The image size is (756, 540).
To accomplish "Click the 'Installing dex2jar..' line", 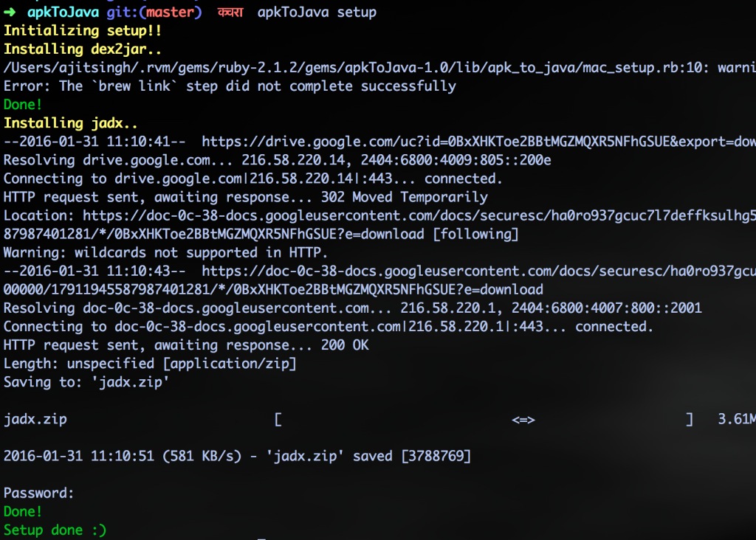I will 83,49.
